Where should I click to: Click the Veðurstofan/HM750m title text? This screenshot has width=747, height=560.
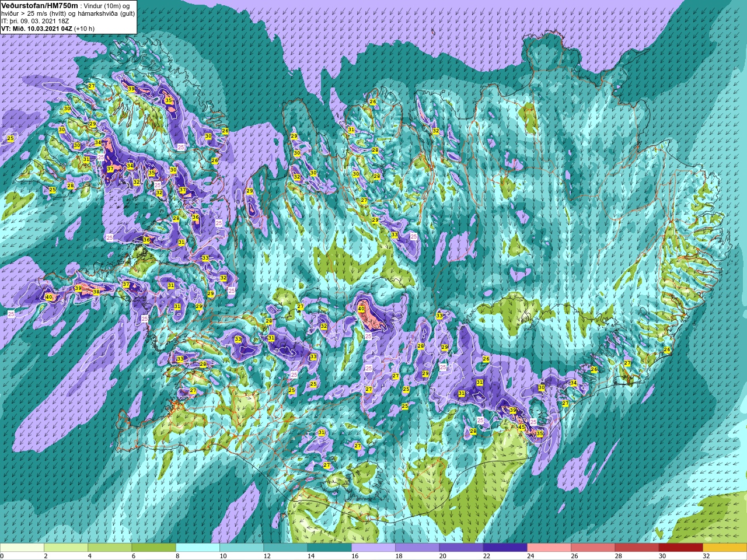pos(40,5)
